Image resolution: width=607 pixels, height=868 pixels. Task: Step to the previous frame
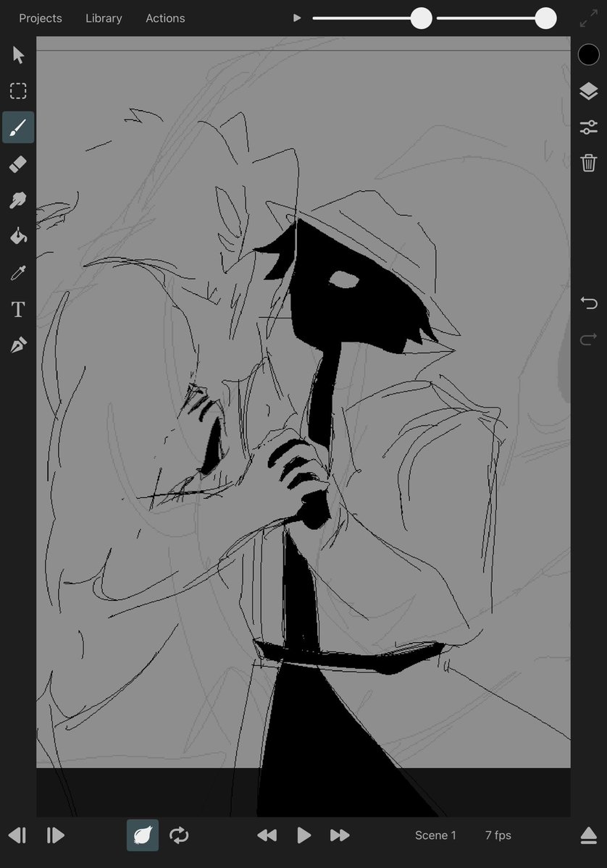click(17, 835)
